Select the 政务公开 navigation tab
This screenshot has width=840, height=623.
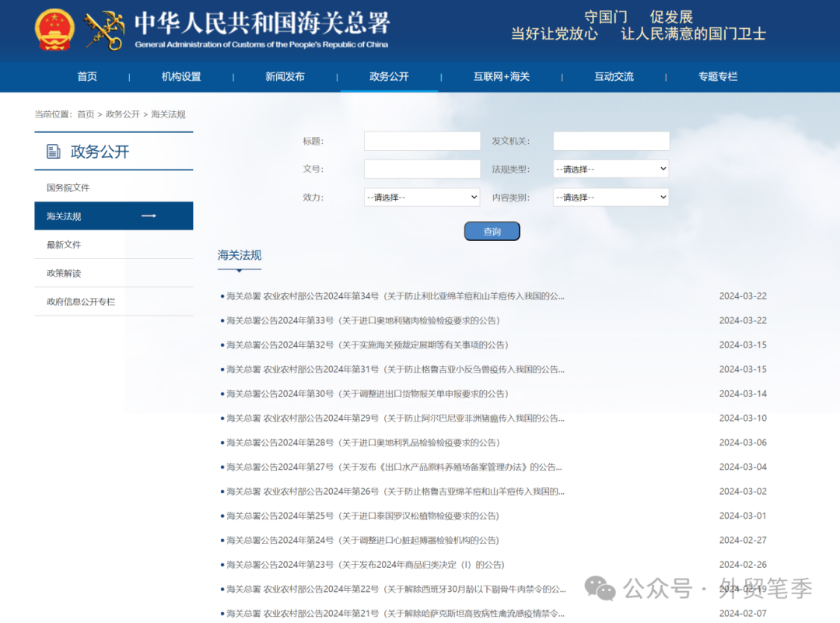click(389, 76)
